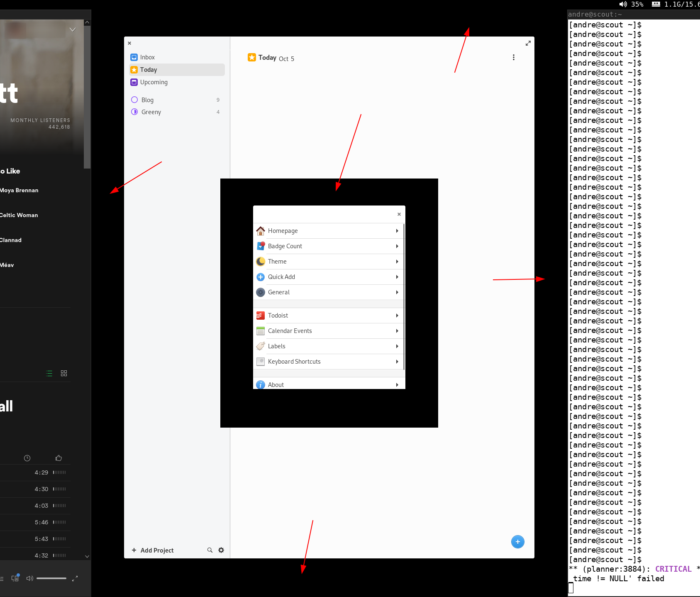Click the blue plus button to add a task

517,542
